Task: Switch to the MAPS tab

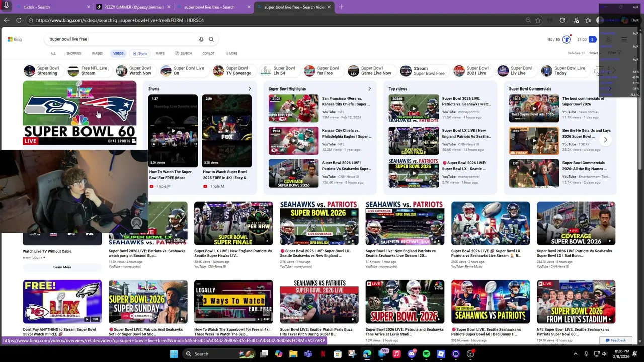Action: (160, 53)
